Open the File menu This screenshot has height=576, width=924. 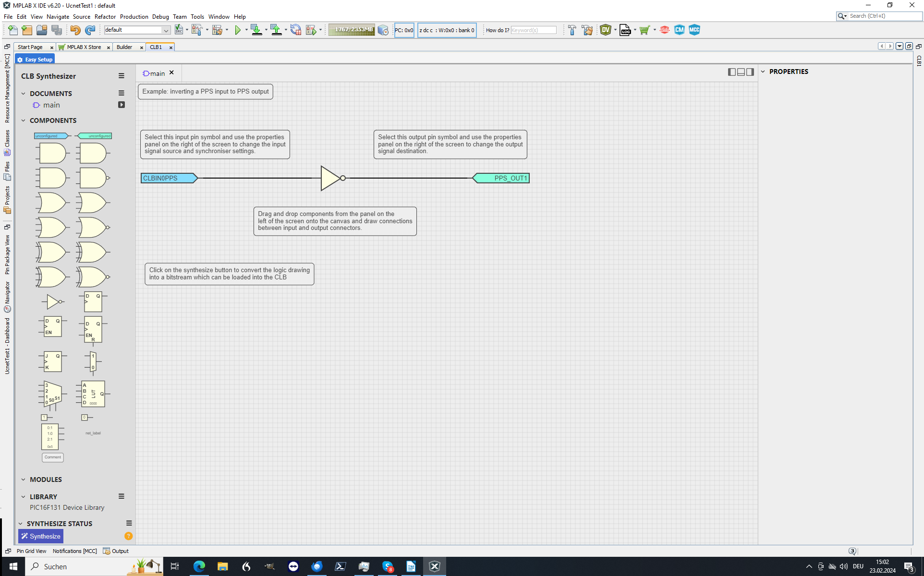(x=8, y=17)
